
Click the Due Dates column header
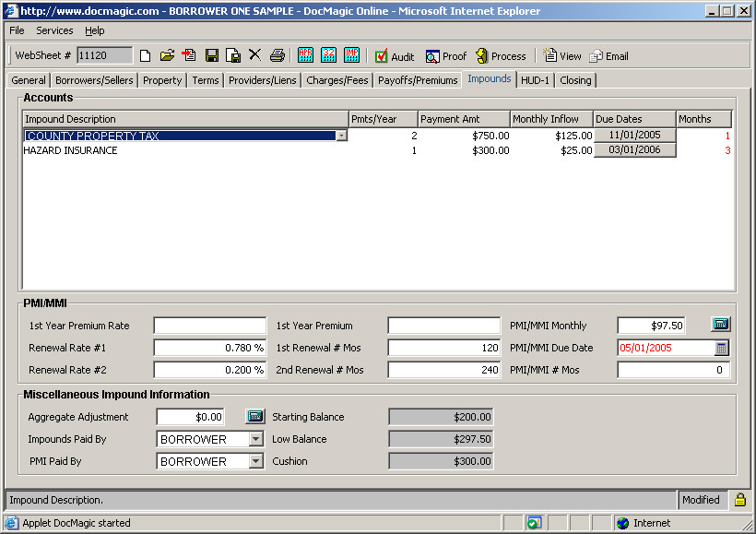point(634,119)
